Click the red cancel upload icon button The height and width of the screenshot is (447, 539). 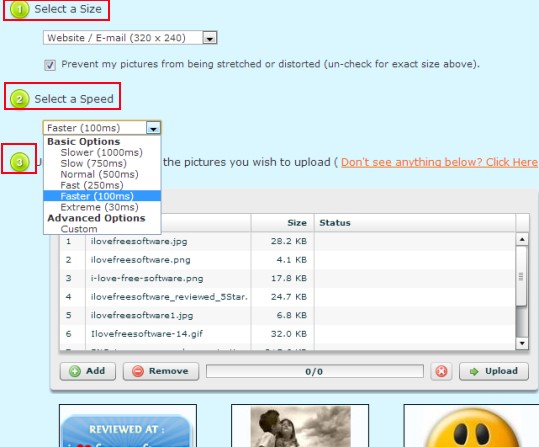tap(441, 371)
